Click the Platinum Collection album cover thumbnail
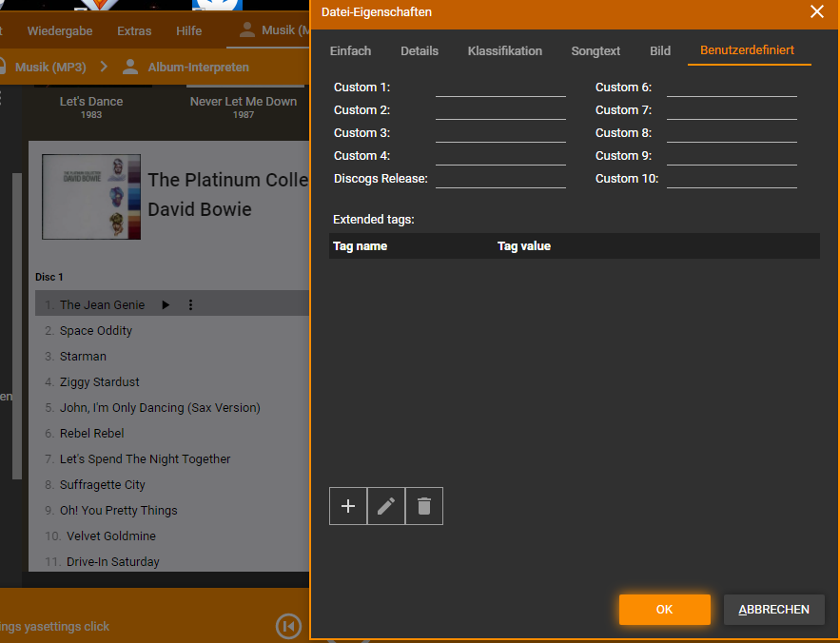Screen dimensions: 840x643 point(91,197)
